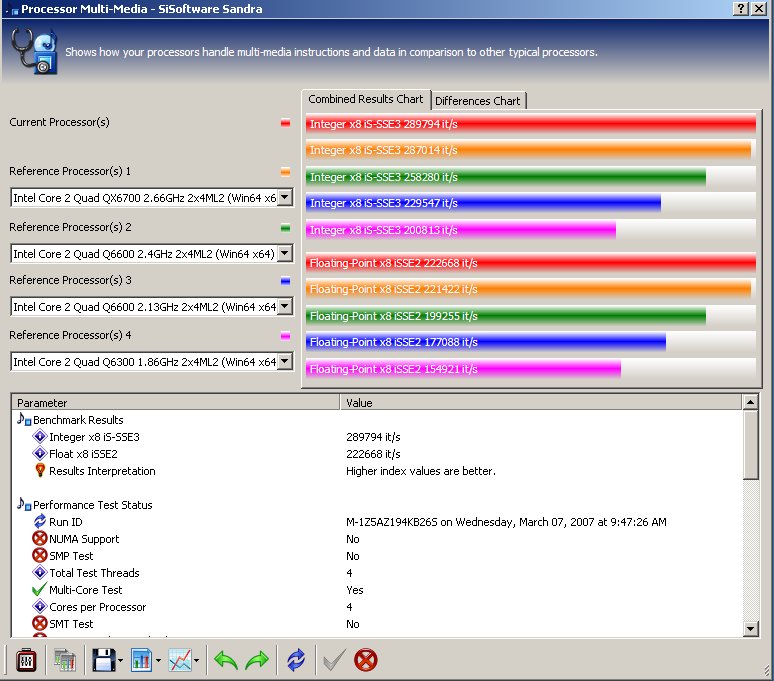Click the green Floating-Point 199255 it/s bar
The image size is (774, 681).
tap(506, 316)
